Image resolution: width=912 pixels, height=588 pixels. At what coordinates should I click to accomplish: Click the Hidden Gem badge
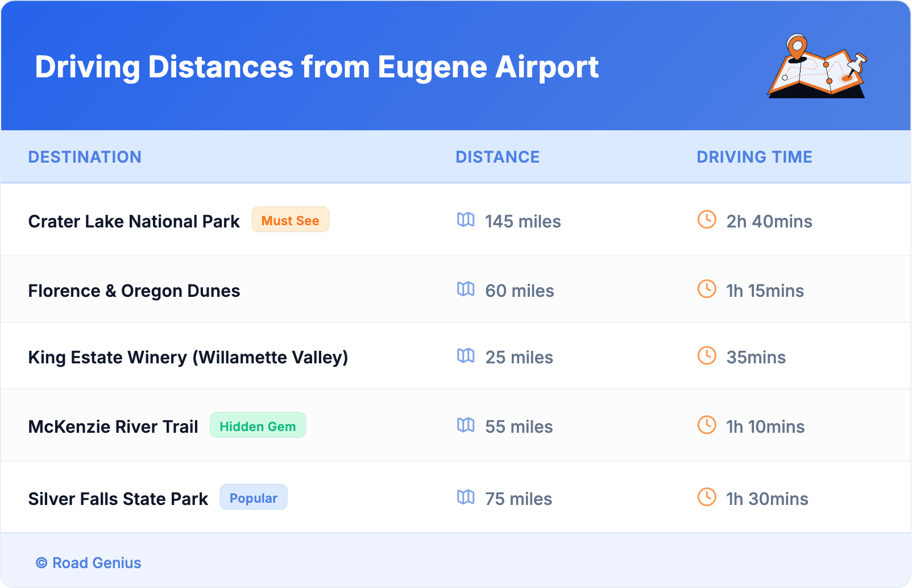coord(258,426)
